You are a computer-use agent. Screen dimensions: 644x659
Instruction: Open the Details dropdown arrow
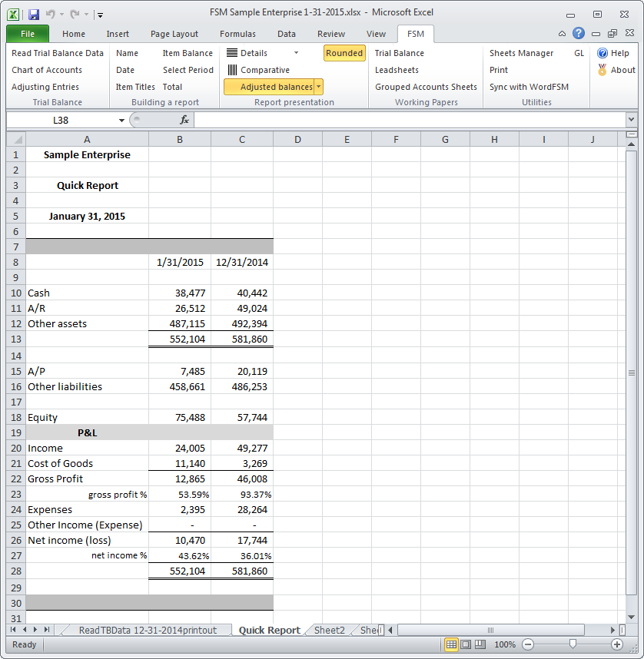(x=296, y=53)
